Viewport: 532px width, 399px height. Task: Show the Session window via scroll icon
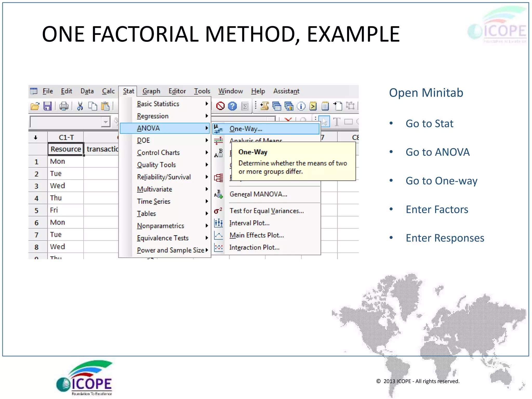pyautogui.click(x=265, y=106)
